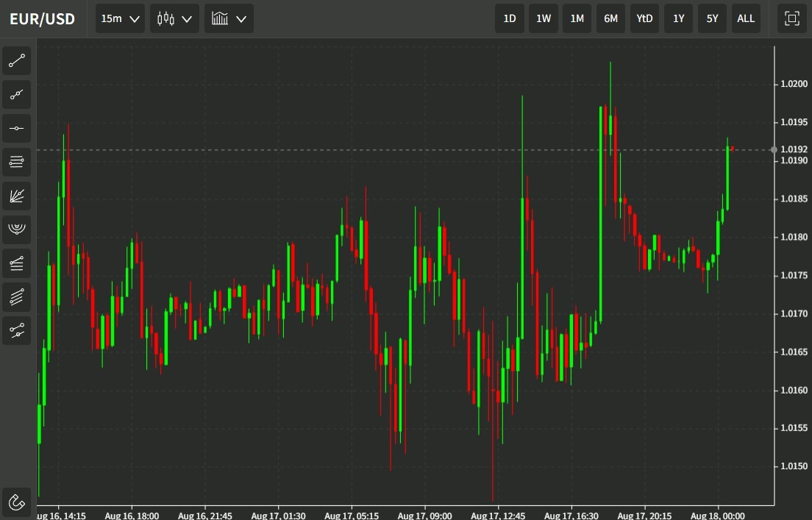The image size is (812, 520).
Task: Switch to the 6M time range
Action: pyautogui.click(x=610, y=18)
